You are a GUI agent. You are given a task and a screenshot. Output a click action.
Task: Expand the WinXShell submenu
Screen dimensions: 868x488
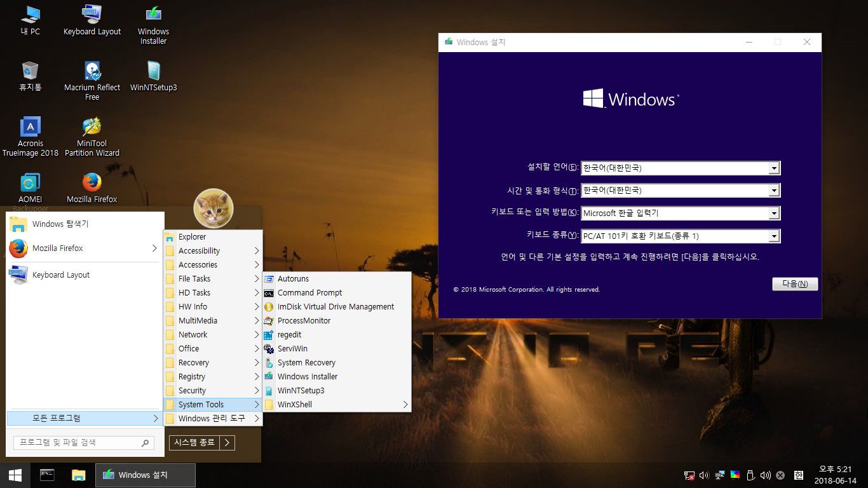coord(405,404)
